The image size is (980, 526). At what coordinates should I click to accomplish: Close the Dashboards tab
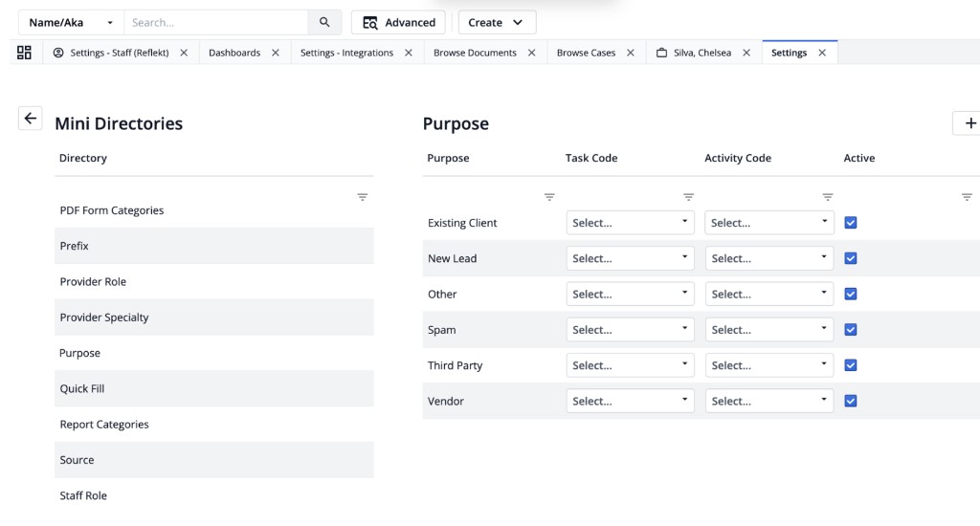point(275,54)
